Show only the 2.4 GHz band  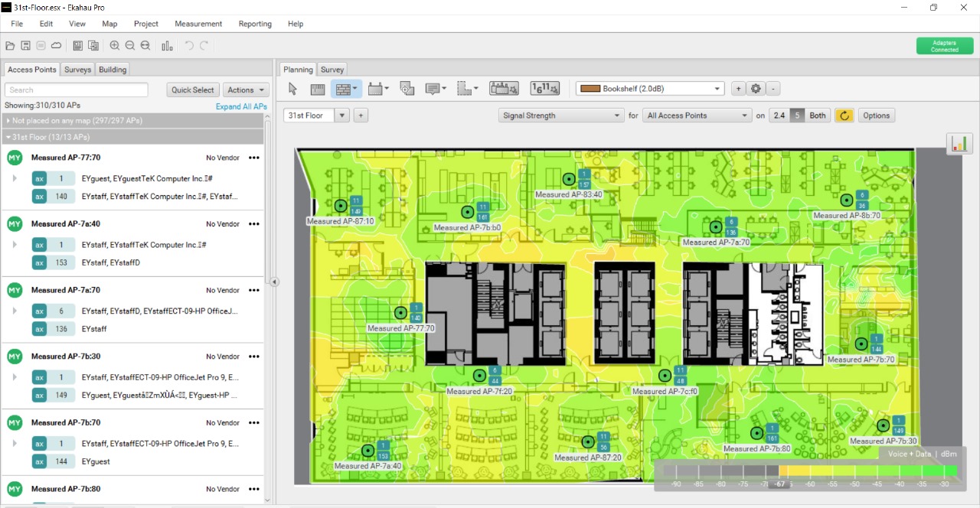pyautogui.click(x=779, y=116)
